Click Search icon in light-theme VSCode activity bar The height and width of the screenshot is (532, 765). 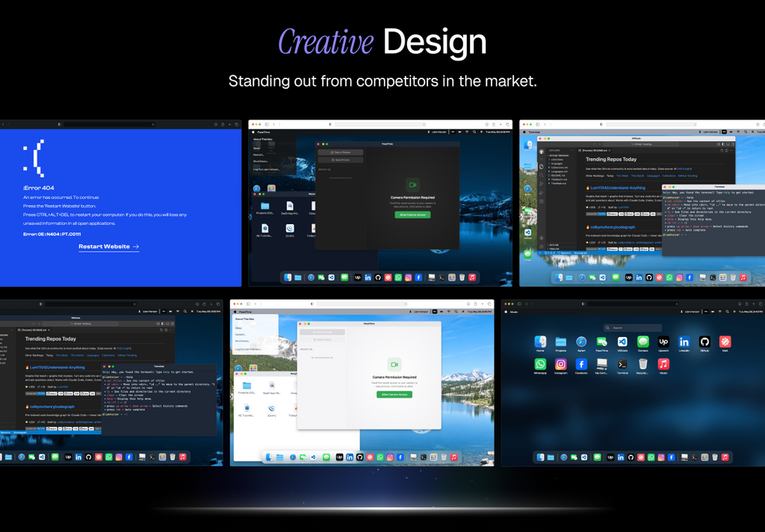pos(542,176)
